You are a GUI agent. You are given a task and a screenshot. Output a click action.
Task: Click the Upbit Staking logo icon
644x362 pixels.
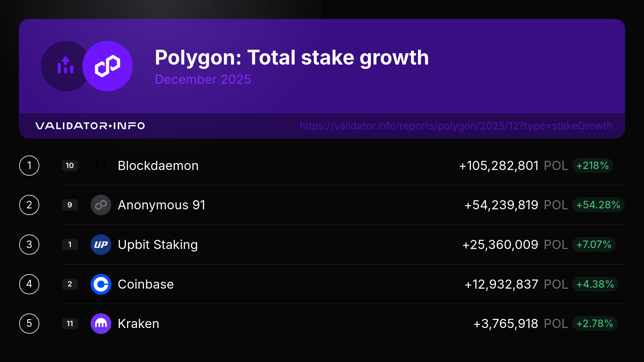coord(101,245)
